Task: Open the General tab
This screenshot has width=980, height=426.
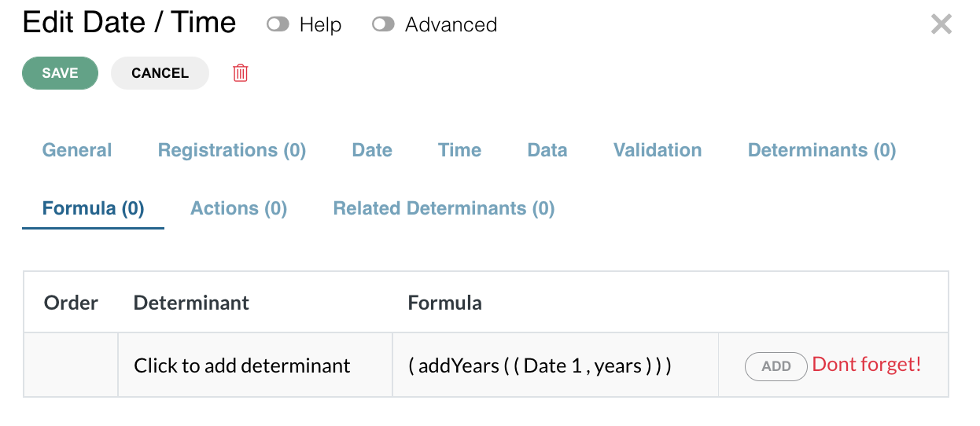Action: click(x=77, y=150)
